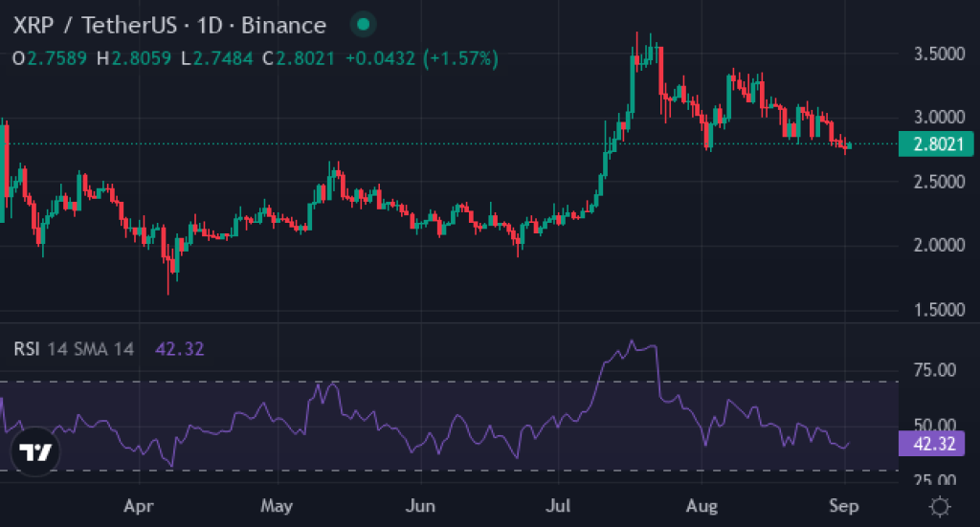Click the Binance exchange label

[x=283, y=26]
